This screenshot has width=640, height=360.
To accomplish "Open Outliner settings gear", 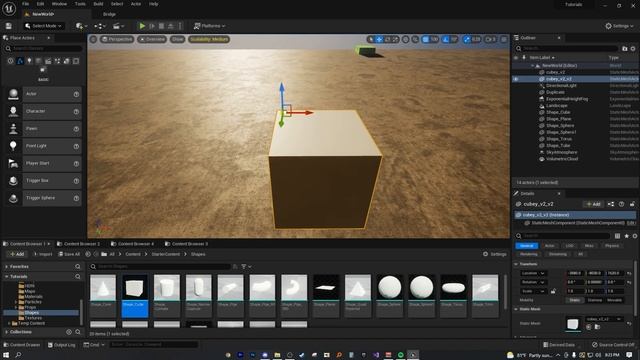I will 633,49.
